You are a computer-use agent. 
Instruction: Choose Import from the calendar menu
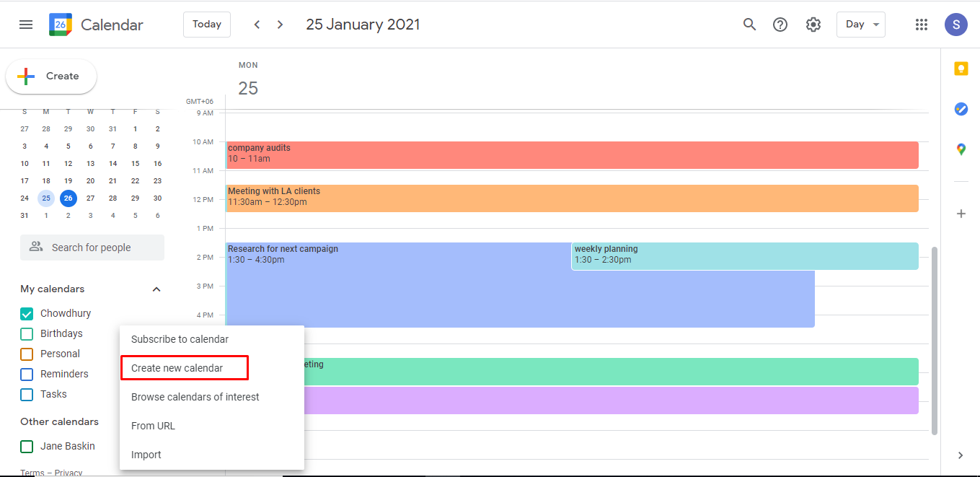146,455
